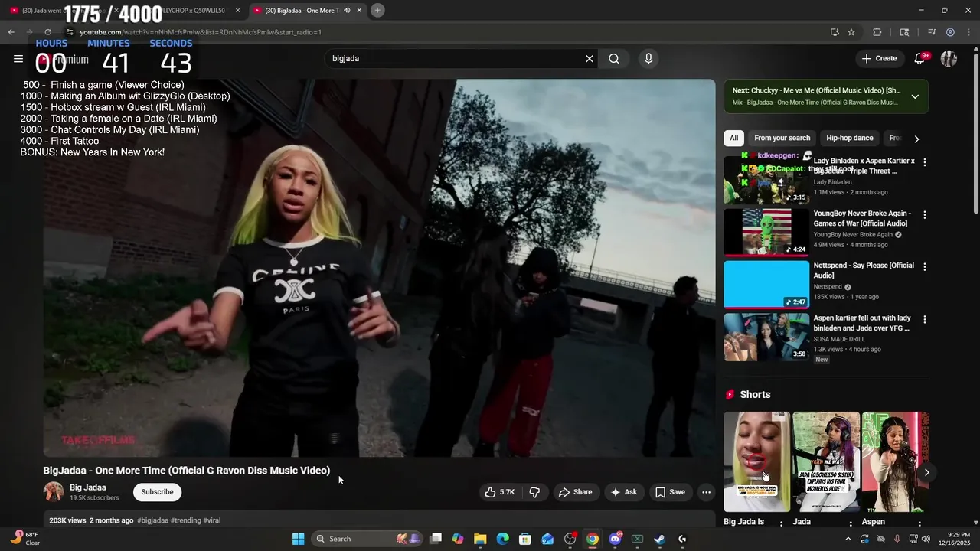Show more filter chips with right arrow
The image size is (980, 551).
click(x=916, y=139)
